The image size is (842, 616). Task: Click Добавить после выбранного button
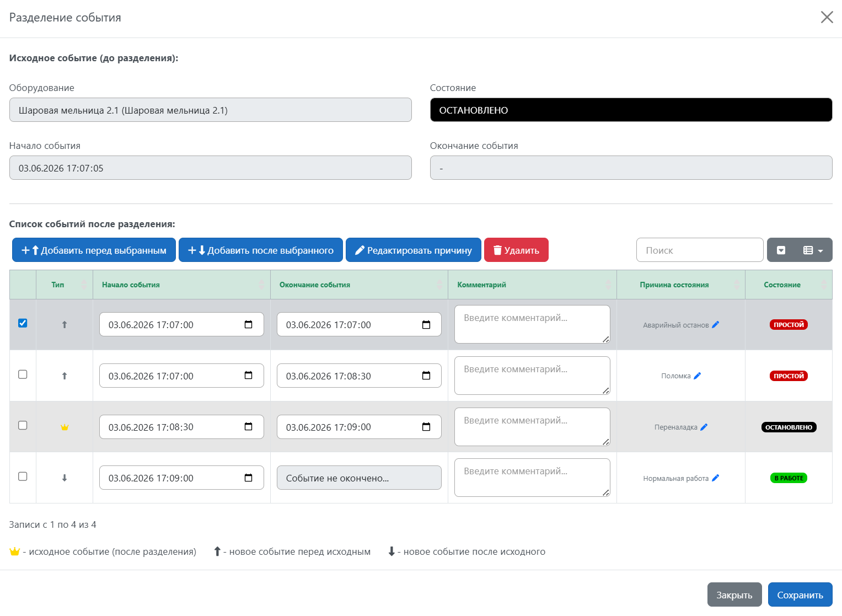261,250
